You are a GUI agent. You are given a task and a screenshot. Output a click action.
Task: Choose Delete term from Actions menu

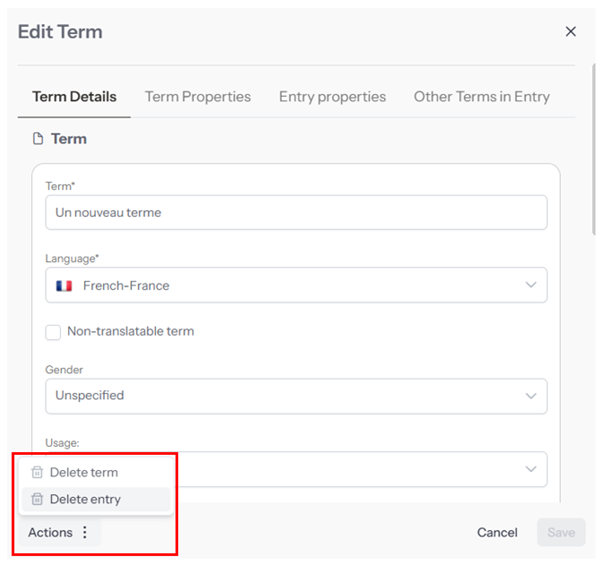pos(84,473)
